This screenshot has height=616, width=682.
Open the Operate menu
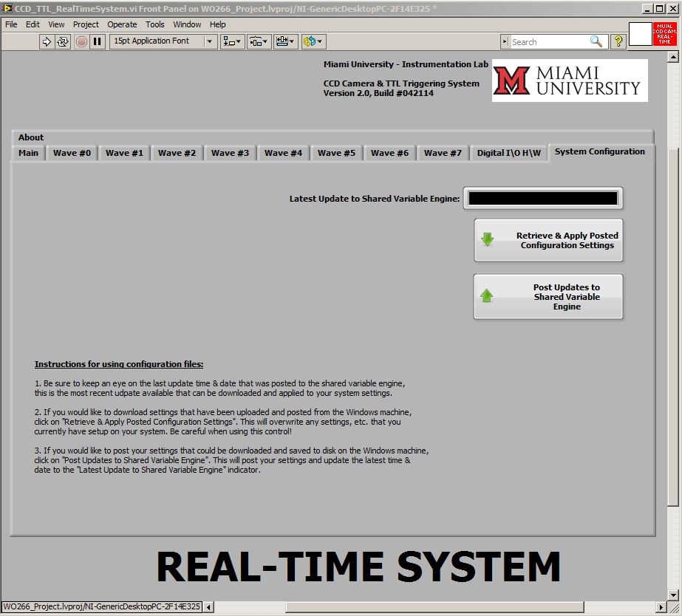click(x=122, y=24)
